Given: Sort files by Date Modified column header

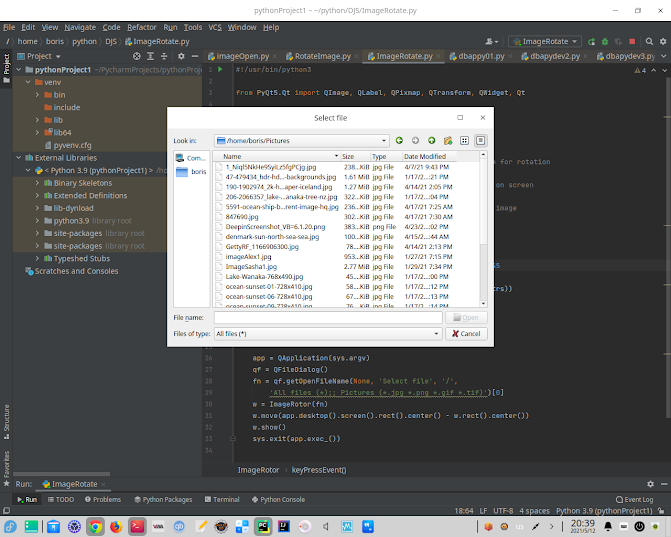Looking at the screenshot, I should coord(429,157).
